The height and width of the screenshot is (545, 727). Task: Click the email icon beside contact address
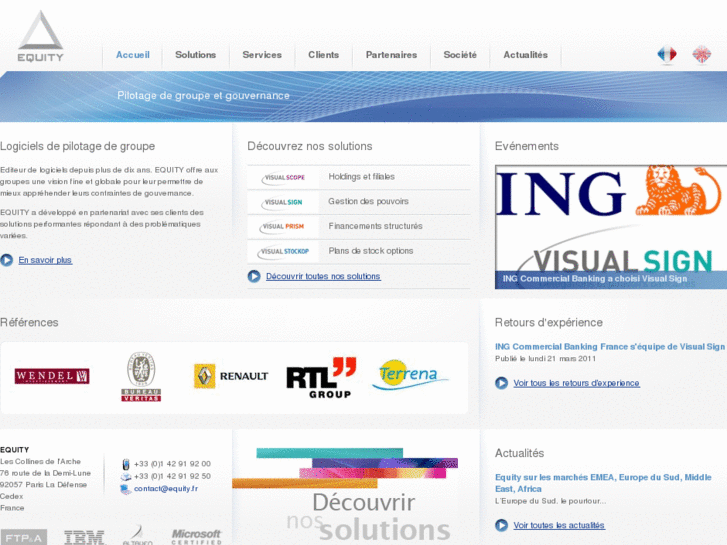(x=126, y=489)
